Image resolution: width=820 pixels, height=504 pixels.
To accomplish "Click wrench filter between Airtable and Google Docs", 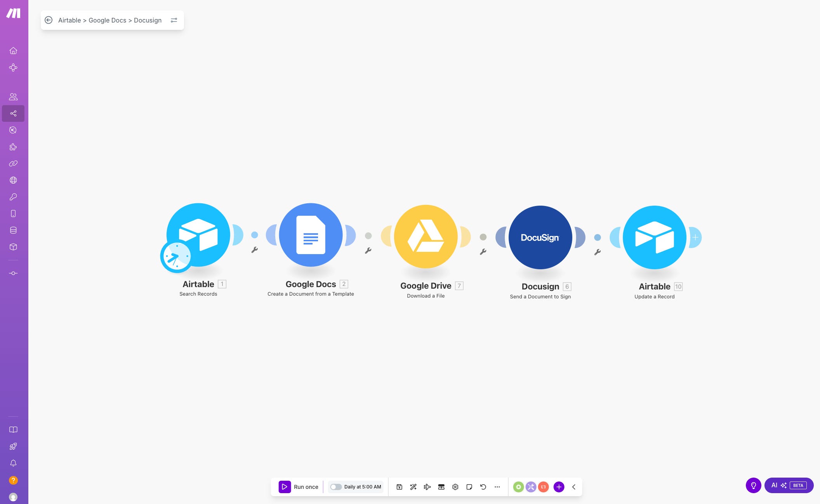I will point(255,250).
